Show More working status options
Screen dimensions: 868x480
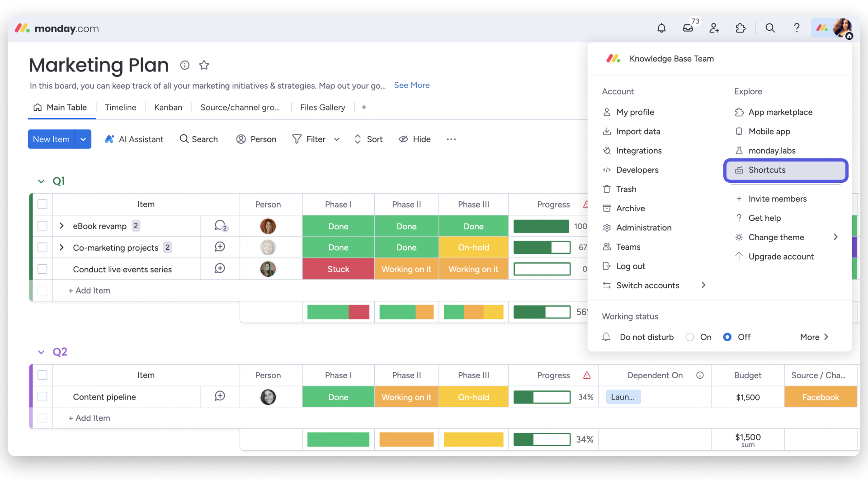point(814,337)
